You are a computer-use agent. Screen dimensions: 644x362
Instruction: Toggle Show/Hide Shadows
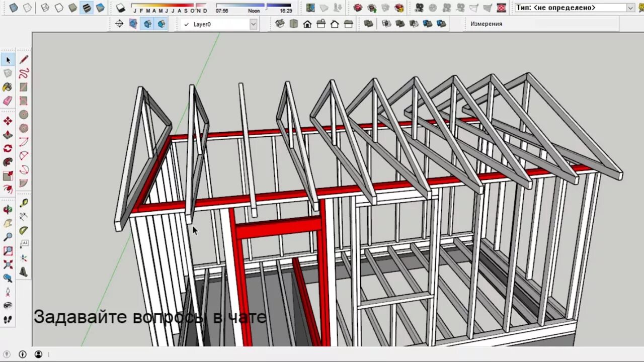coord(120,8)
